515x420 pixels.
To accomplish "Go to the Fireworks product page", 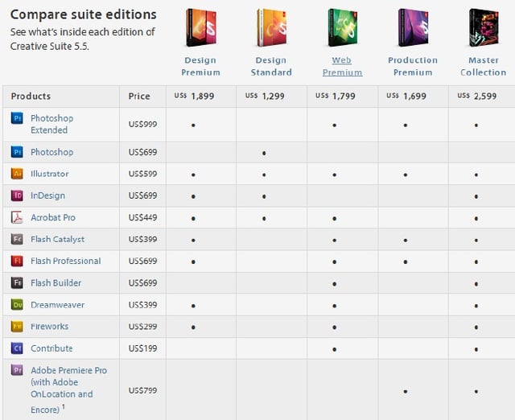I will point(50,327).
